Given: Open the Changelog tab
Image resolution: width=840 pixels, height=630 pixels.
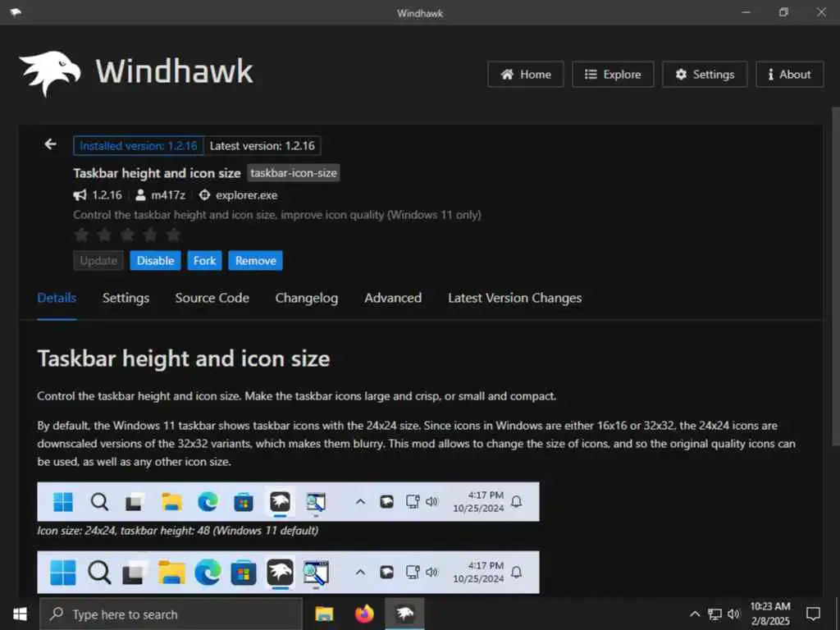Looking at the screenshot, I should point(307,298).
